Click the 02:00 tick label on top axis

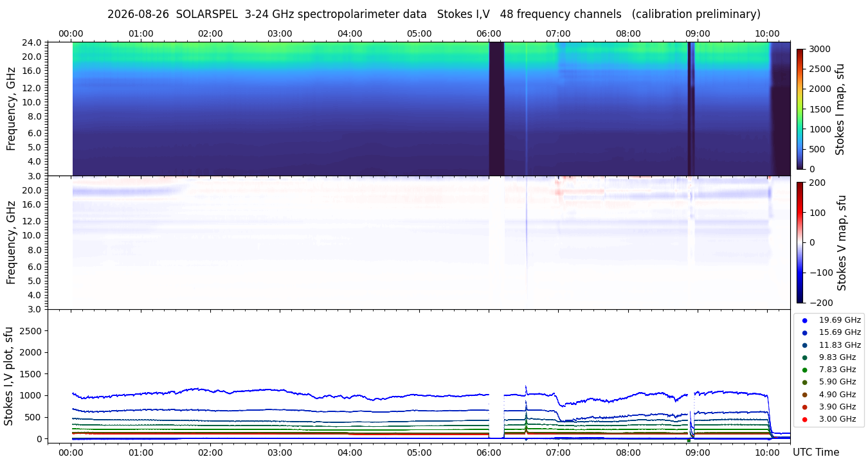(x=210, y=33)
